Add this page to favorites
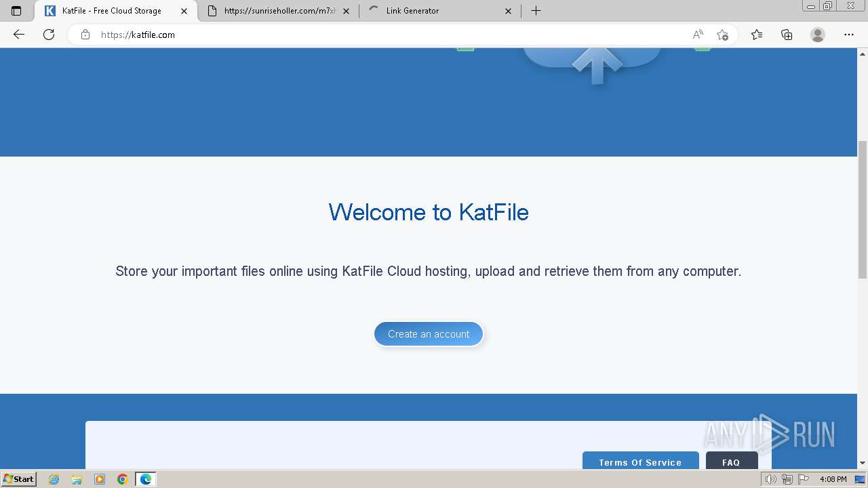This screenshot has height=488, width=868. tap(722, 35)
